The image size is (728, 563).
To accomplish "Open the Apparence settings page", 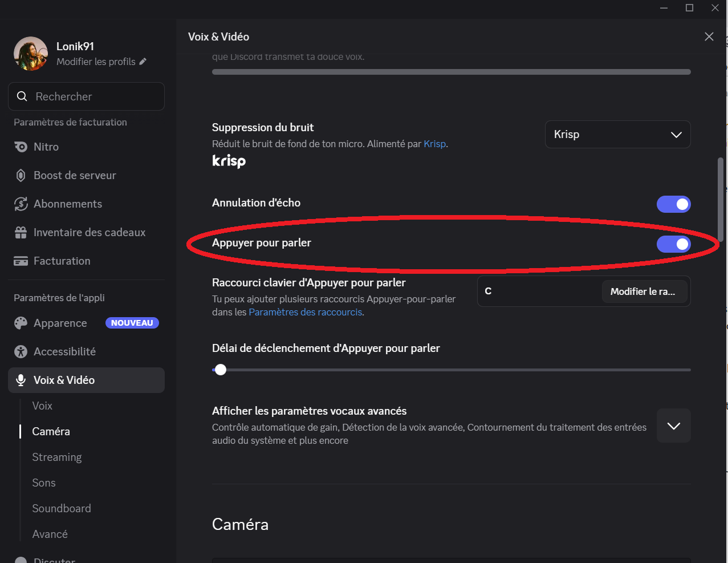I will tap(86, 323).
